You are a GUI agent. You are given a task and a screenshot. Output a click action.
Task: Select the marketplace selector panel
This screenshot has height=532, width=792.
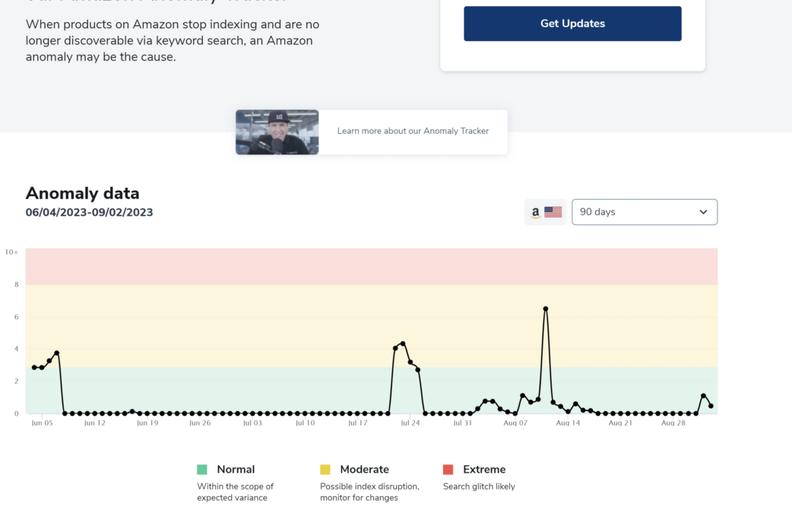[544, 212]
